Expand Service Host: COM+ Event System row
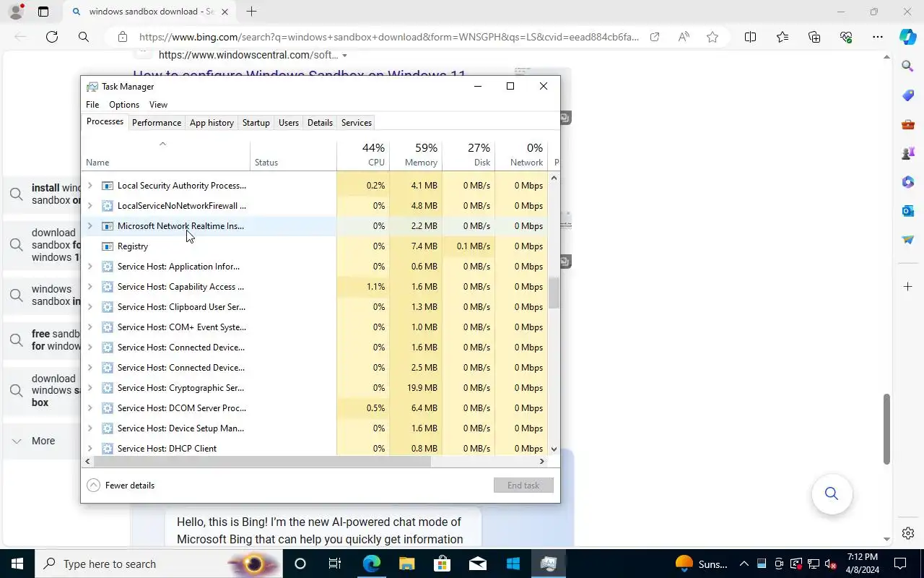 pyautogui.click(x=90, y=327)
